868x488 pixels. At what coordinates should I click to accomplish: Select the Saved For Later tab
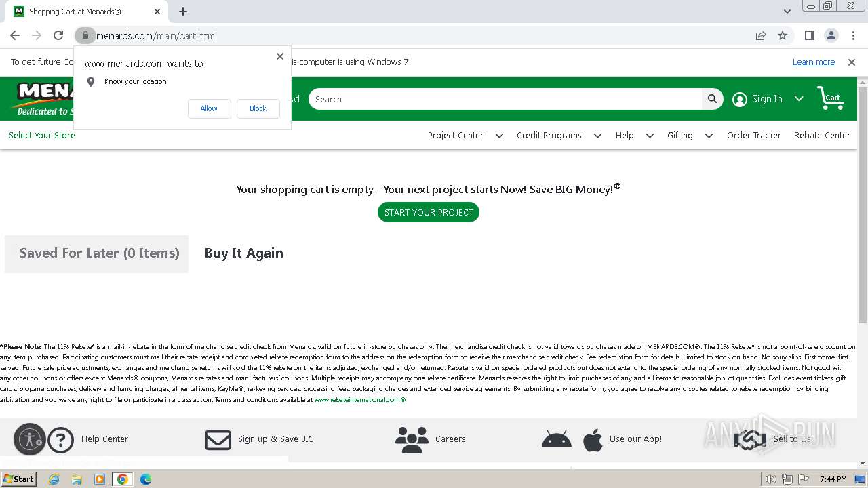(x=96, y=254)
